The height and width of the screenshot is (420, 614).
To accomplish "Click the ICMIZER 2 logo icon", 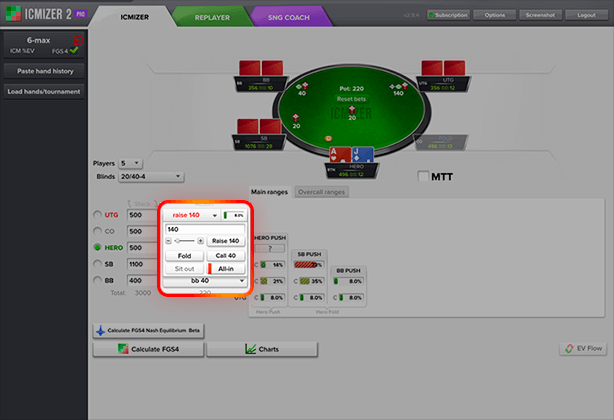I will [x=13, y=14].
